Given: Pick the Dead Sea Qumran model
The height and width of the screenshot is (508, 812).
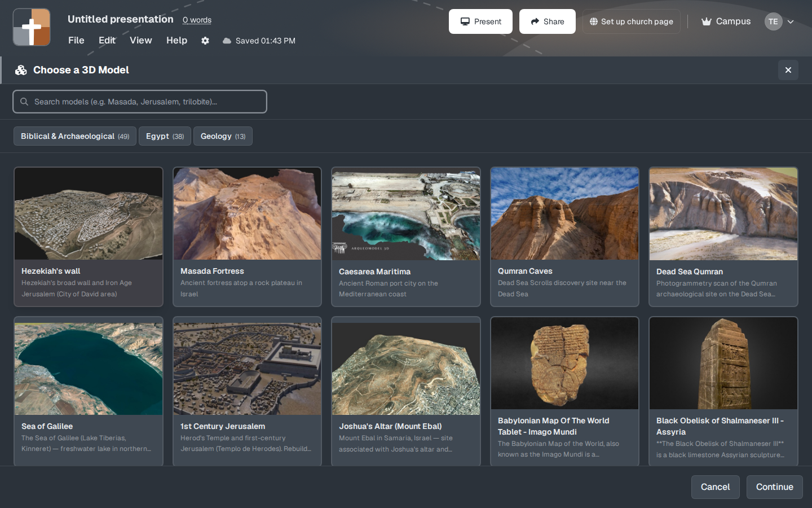Looking at the screenshot, I should point(723,237).
